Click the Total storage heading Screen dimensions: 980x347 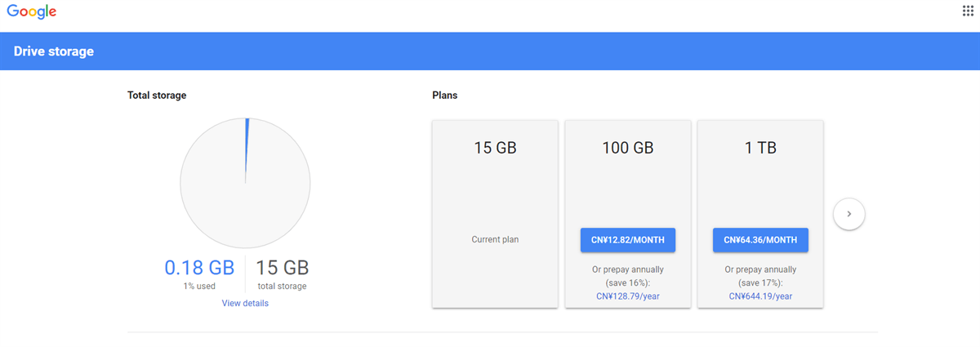pyautogui.click(x=157, y=96)
